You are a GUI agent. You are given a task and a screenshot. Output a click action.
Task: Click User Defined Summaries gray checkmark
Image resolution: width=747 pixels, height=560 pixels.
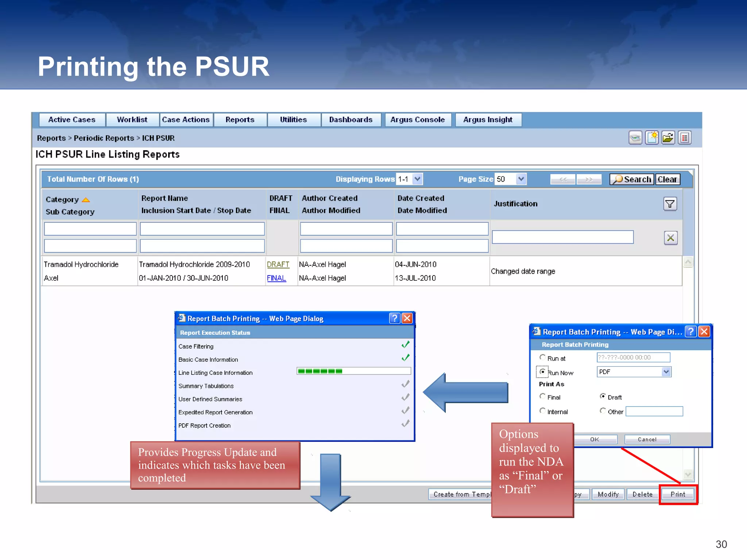[x=405, y=397]
